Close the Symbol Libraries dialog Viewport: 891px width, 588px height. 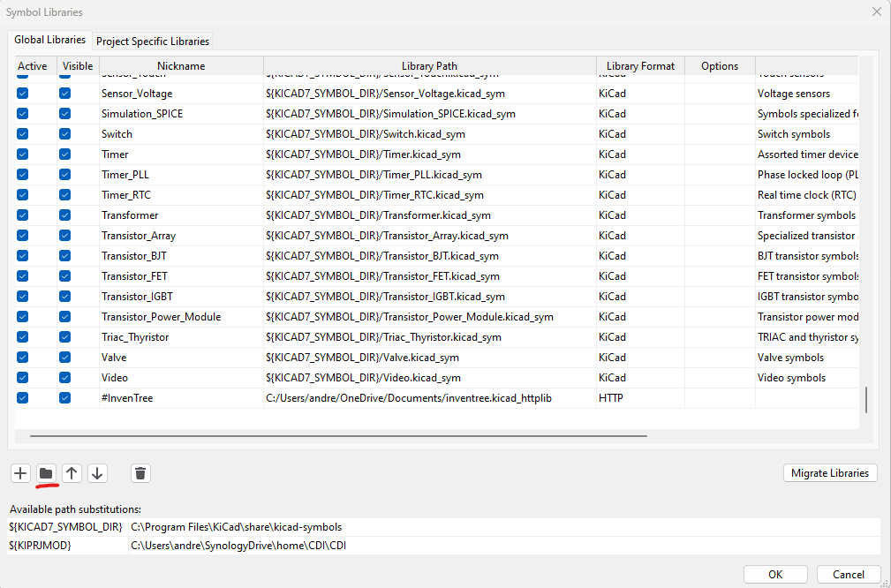(x=877, y=11)
